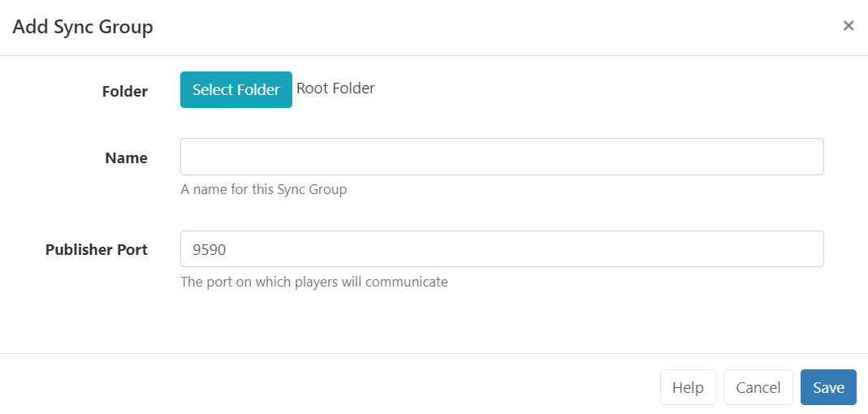Viewport: 868px width, 414px height.
Task: Click the 'A name for this Sync Group' hint
Action: pyautogui.click(x=263, y=190)
